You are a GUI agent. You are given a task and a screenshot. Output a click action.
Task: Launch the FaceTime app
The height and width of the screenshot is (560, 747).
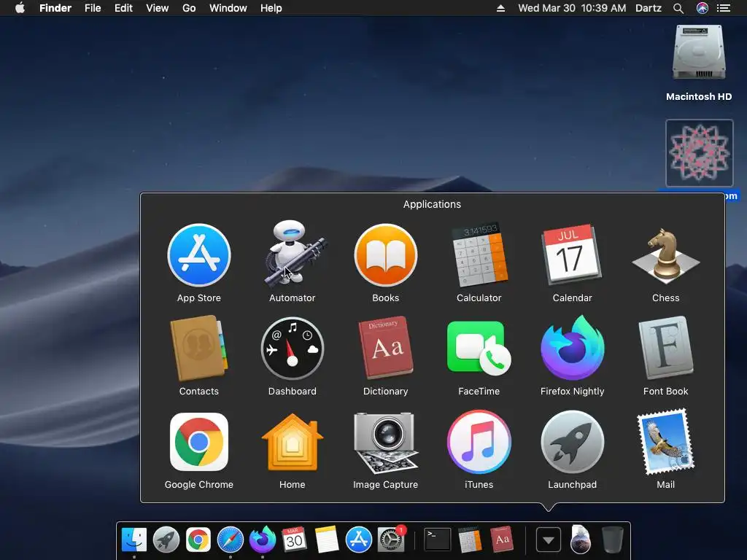click(479, 349)
